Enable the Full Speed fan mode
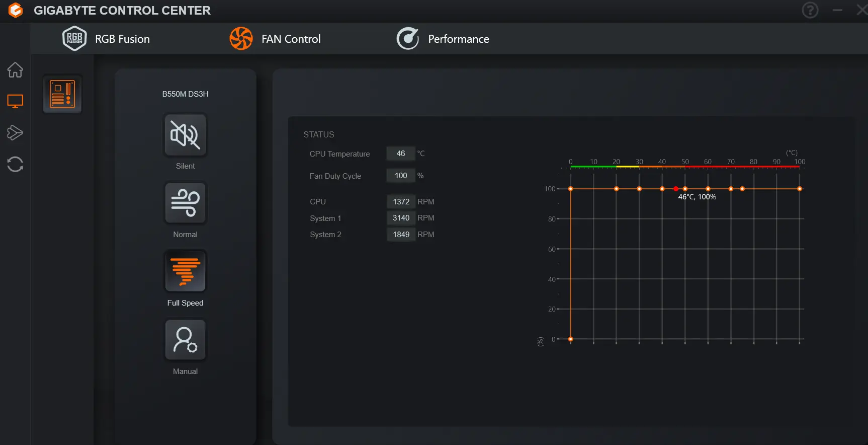 pyautogui.click(x=185, y=271)
